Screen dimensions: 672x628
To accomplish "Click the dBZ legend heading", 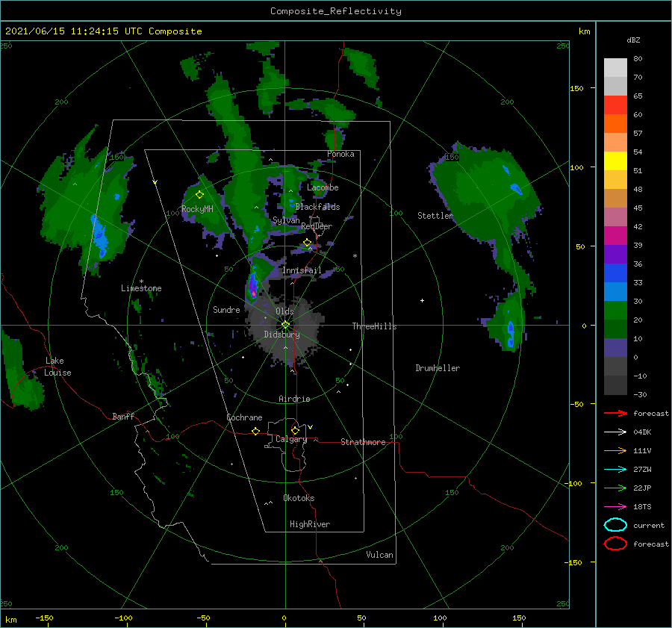I will tap(633, 40).
